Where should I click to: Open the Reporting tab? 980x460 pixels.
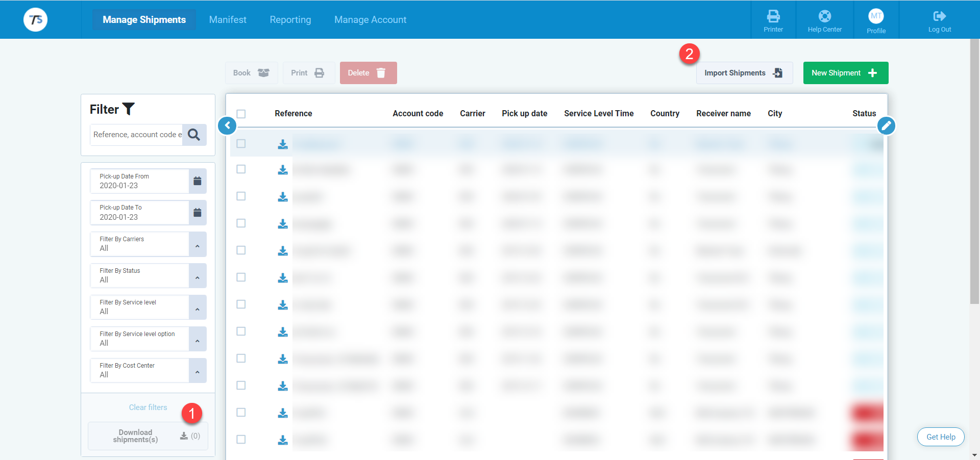290,20
